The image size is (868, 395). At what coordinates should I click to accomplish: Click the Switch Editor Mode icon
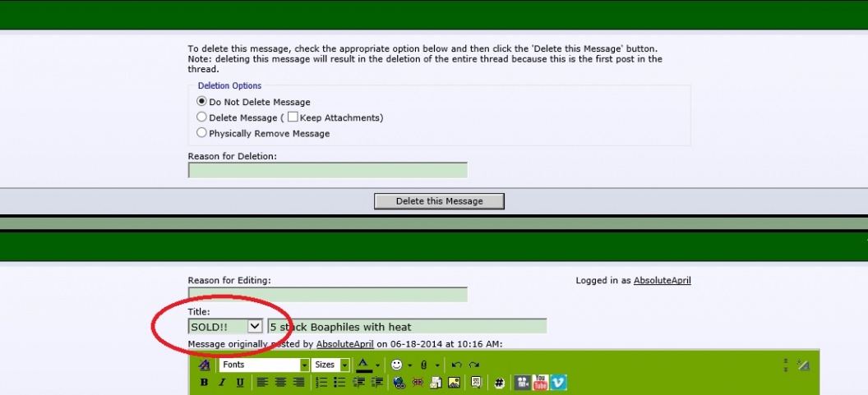tap(803, 365)
